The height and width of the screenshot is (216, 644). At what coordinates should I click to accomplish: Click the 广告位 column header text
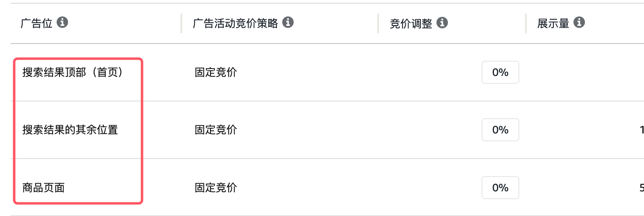[x=37, y=23]
